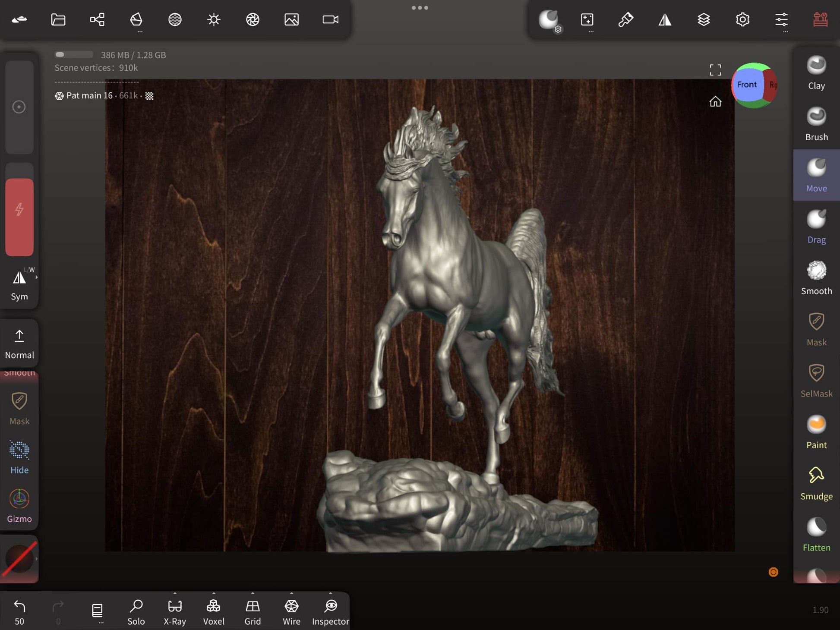The width and height of the screenshot is (840, 630).
Task: Enable Solo mode
Action: click(136, 611)
